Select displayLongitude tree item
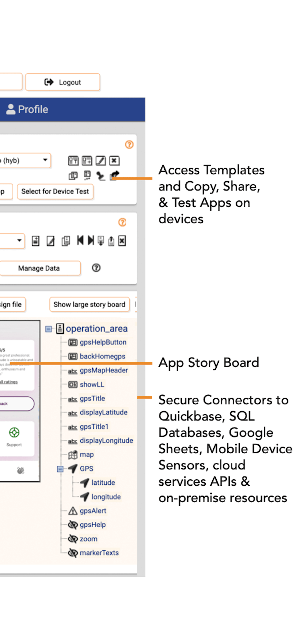This screenshot has width=298, height=644. 107,441
